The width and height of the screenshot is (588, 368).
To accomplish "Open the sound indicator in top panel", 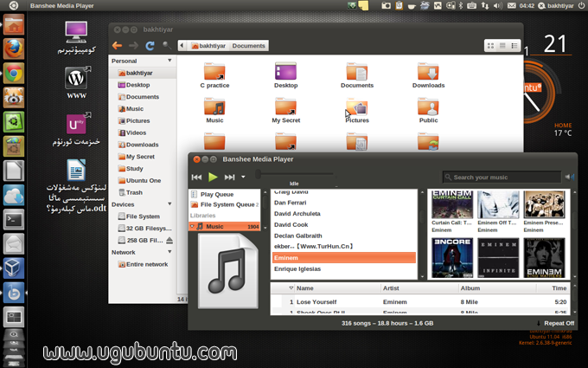I will click(x=497, y=6).
